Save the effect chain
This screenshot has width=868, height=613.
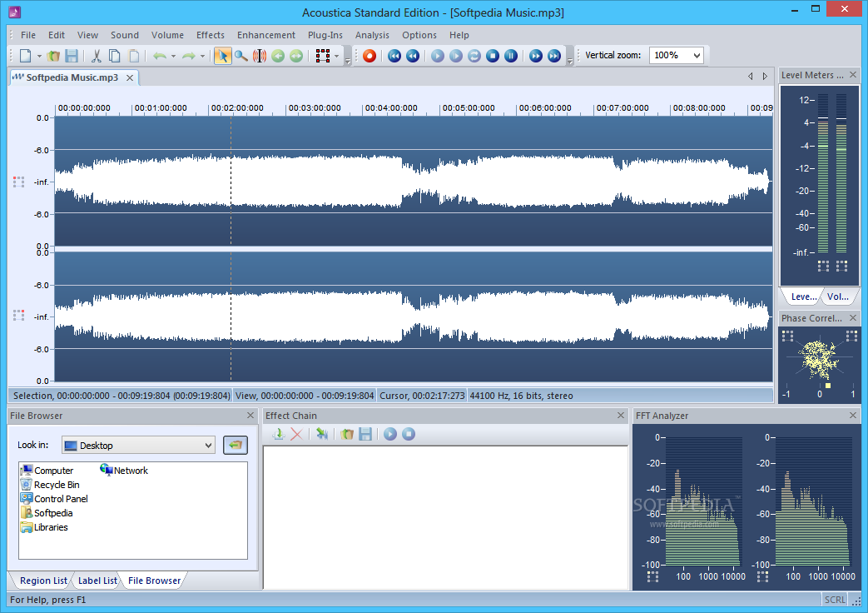365,434
